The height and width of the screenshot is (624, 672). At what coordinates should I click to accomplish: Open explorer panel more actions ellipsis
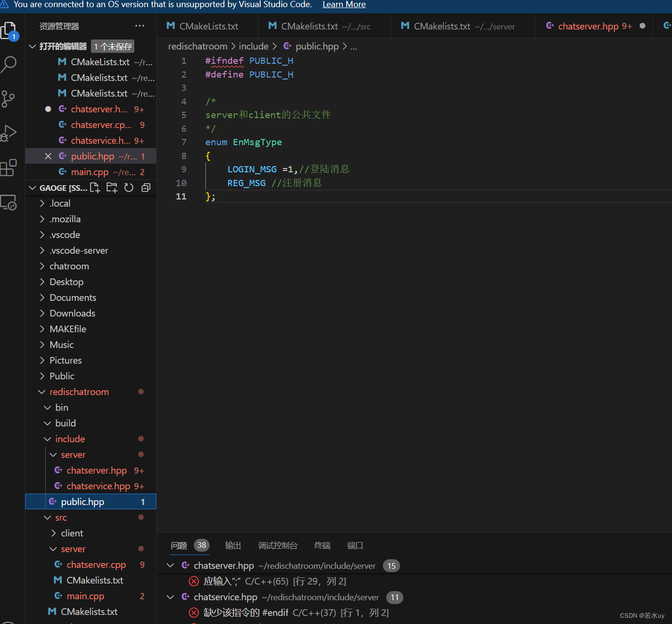pos(140,26)
